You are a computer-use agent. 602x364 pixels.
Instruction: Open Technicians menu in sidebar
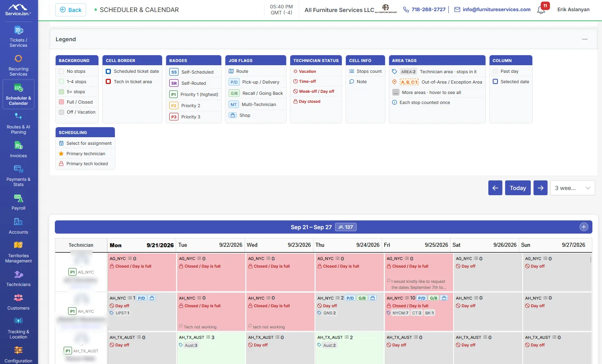(x=18, y=279)
